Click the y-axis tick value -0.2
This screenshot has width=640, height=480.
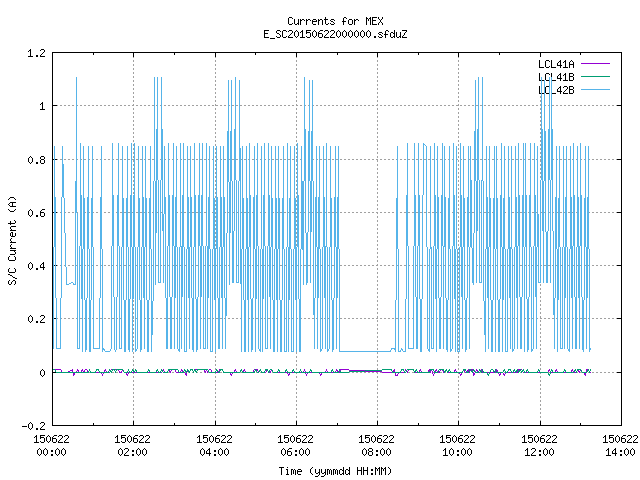point(33,426)
